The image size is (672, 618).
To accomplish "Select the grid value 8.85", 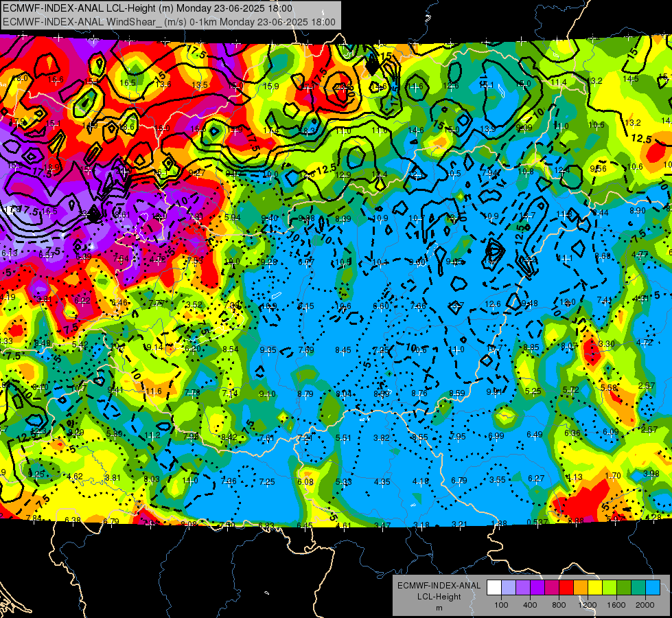I will (531, 347).
